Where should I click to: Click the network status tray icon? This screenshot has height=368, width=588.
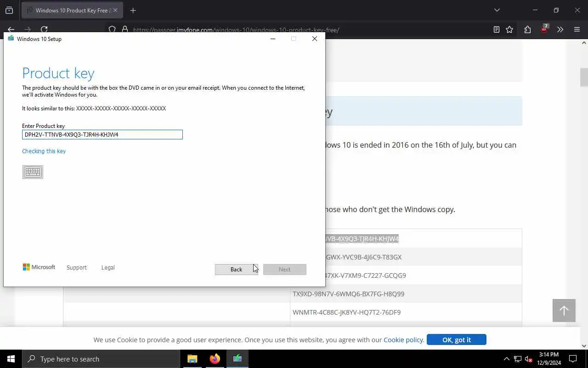pos(518,359)
